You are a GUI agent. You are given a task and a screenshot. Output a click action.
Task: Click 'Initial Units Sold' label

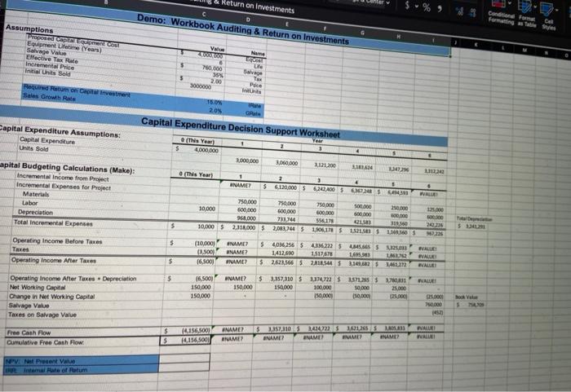pyautogui.click(x=47, y=73)
